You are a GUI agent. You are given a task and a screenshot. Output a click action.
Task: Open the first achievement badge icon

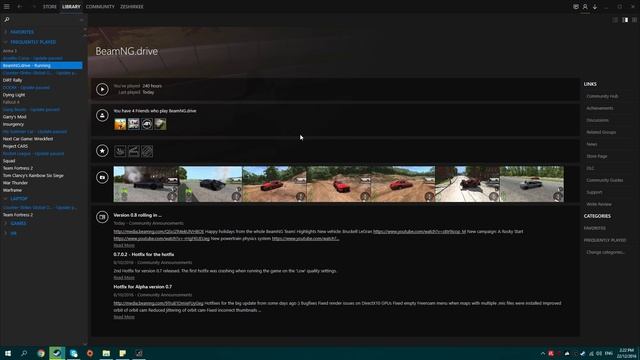click(x=120, y=151)
